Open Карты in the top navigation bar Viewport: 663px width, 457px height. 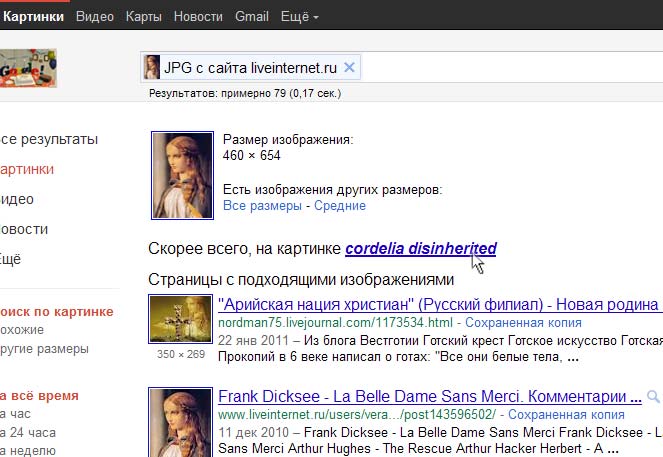point(143,17)
